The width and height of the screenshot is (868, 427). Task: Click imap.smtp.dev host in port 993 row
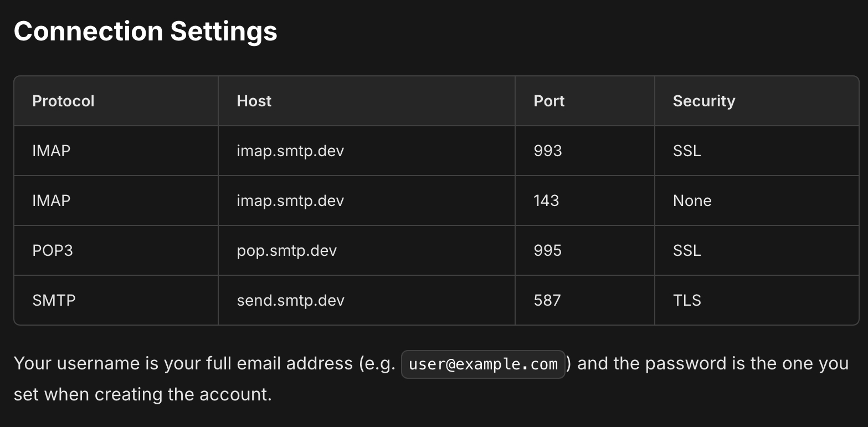[290, 151]
